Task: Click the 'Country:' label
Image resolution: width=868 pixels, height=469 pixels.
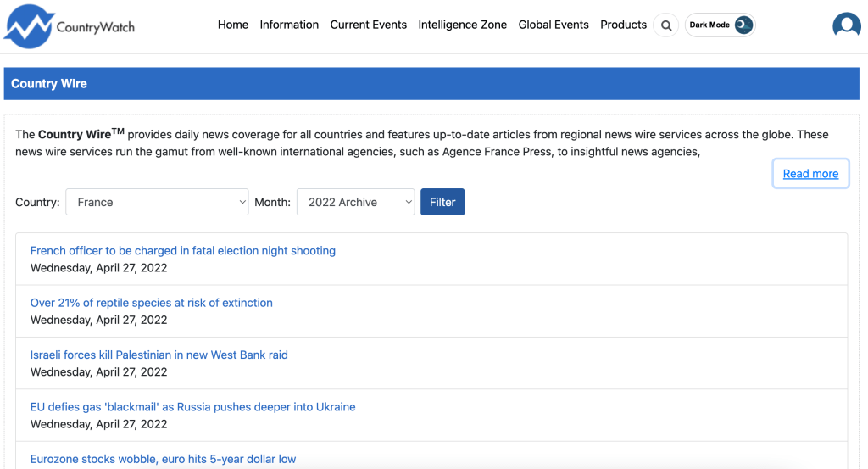Action: 37,202
